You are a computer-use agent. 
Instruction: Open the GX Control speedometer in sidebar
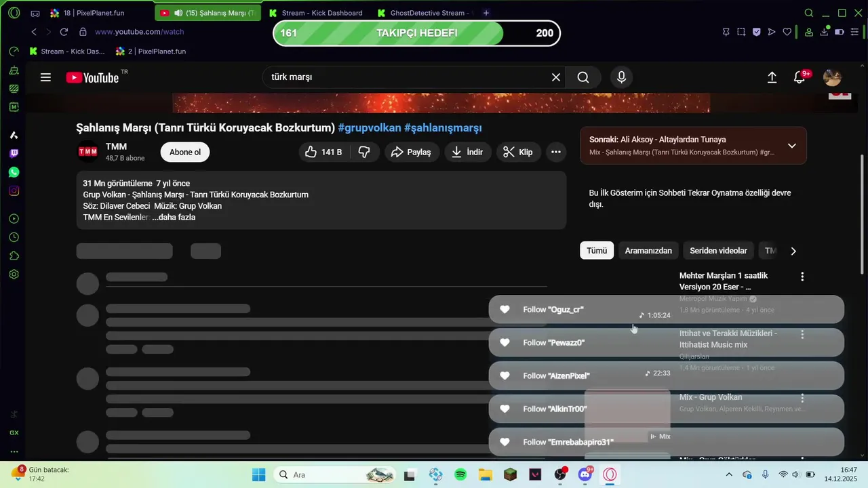click(14, 51)
